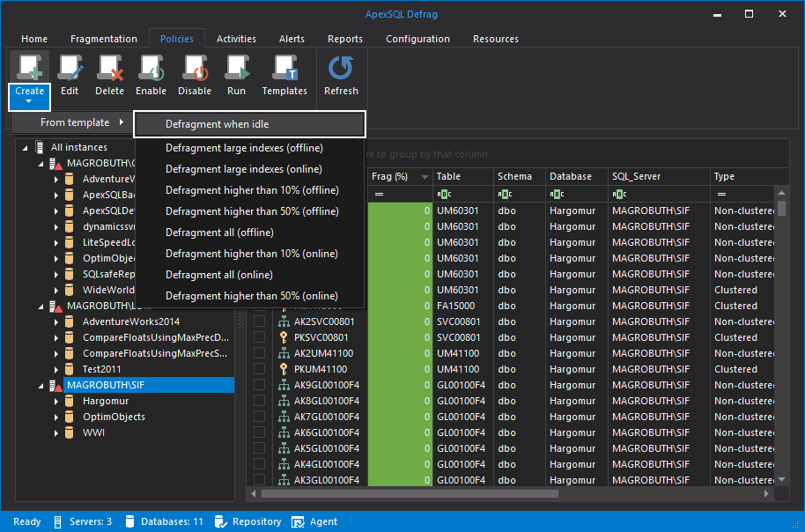Screen dimensions: 805x532
Task: Check the box for row AK2UM41100
Action: (x=259, y=353)
